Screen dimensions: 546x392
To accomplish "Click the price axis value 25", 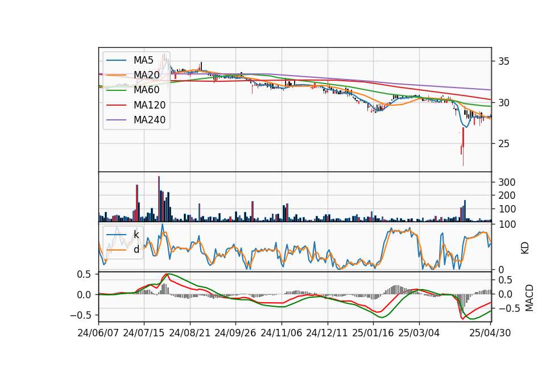I will (503, 144).
